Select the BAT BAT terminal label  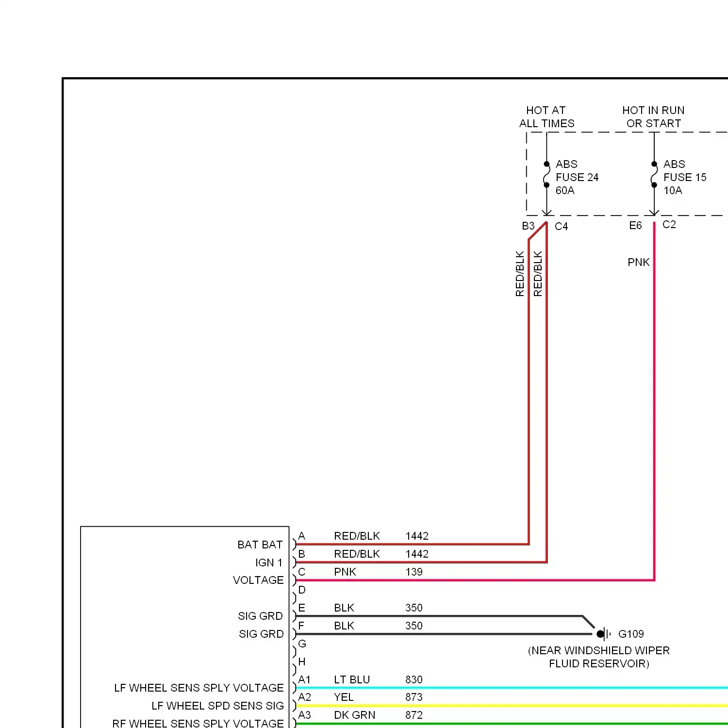point(260,545)
